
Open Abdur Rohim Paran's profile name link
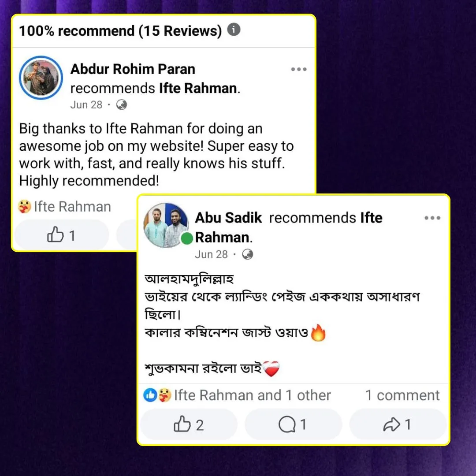pos(133,69)
